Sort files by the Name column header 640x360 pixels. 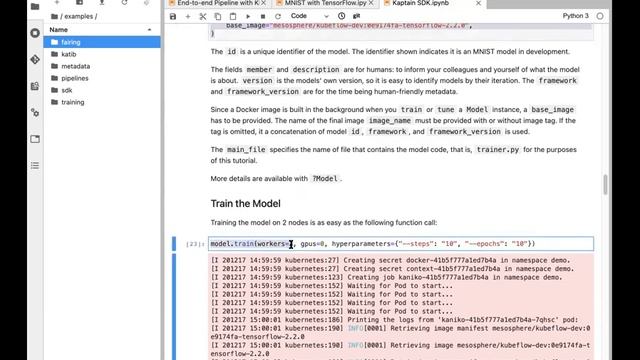coord(101,30)
